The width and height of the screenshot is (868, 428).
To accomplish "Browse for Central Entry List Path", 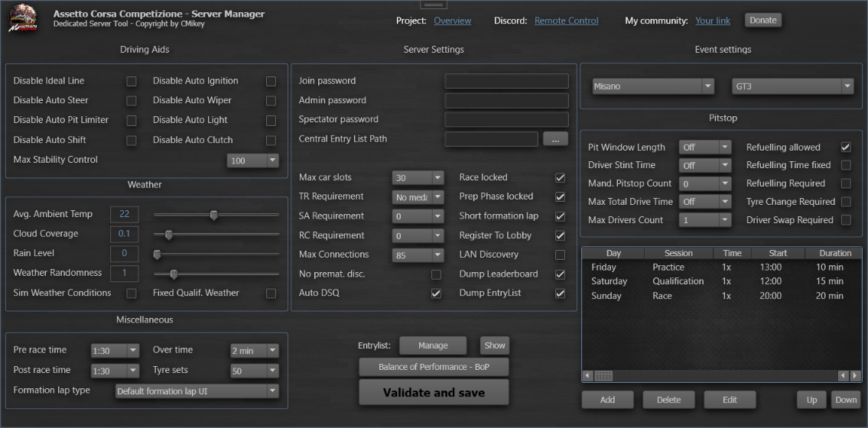I will (x=555, y=139).
